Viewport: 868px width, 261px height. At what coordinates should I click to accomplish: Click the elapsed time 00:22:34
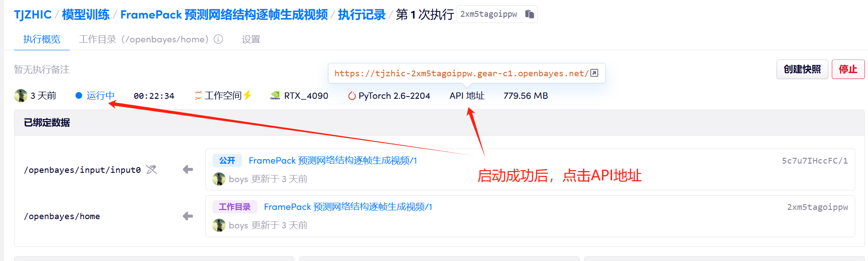154,96
